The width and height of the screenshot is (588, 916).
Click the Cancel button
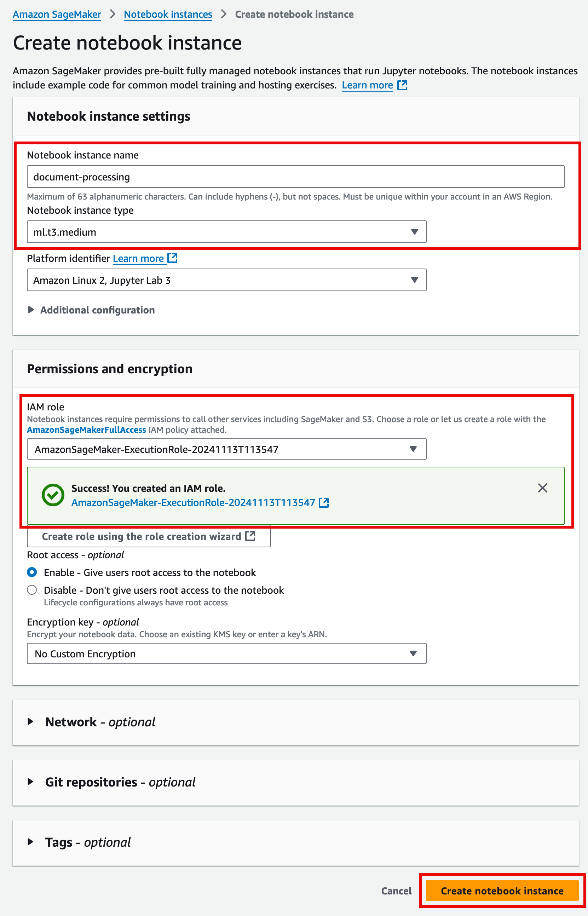pyautogui.click(x=396, y=891)
